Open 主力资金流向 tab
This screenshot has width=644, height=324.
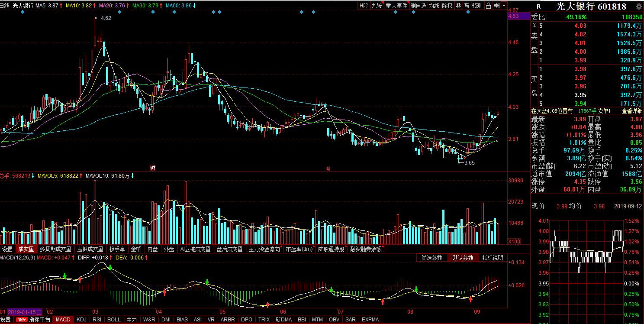(264, 249)
